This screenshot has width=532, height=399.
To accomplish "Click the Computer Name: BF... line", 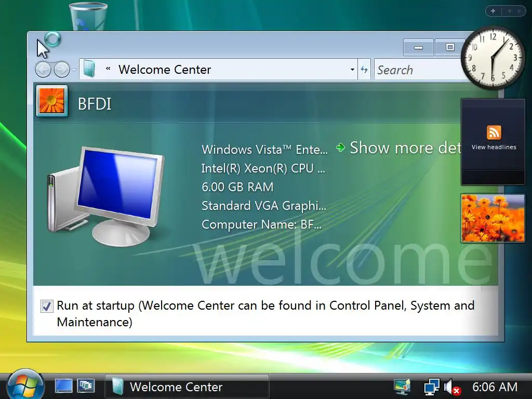I will pos(261,224).
